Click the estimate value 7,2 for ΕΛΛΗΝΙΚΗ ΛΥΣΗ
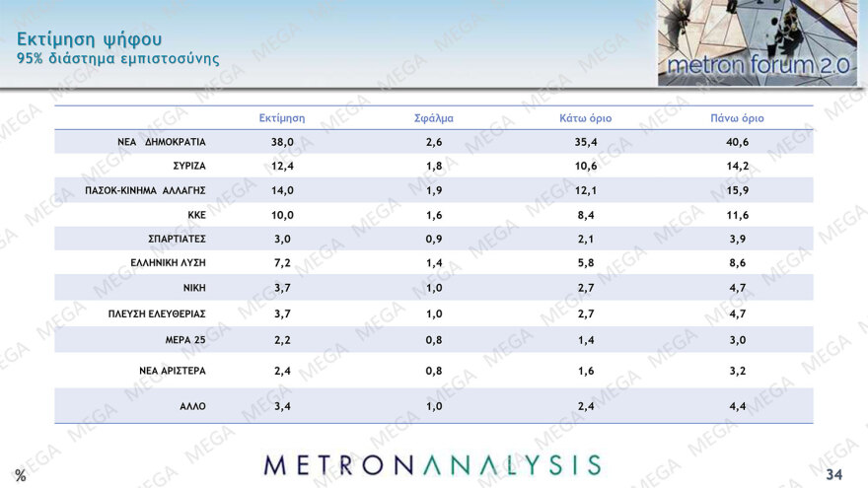868x488 pixels. (282, 263)
